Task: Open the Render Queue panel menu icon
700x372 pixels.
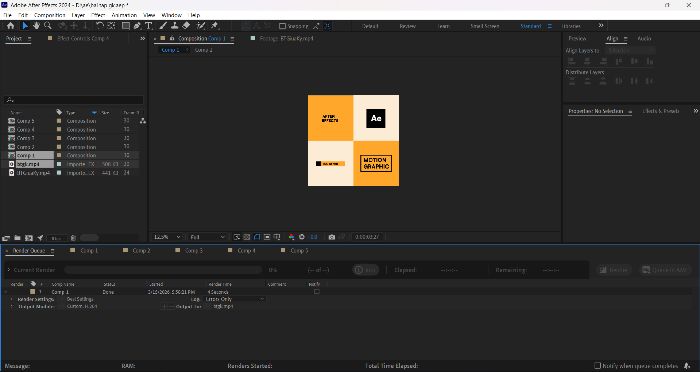Action: (52, 251)
